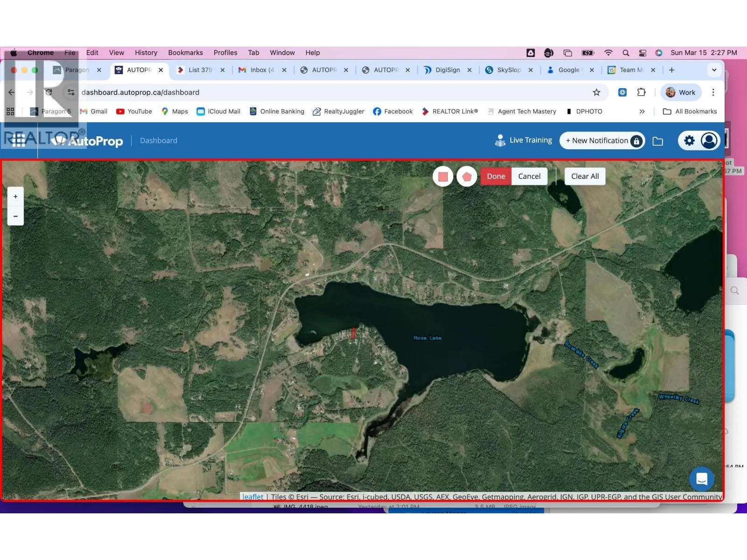Open the tab search dropdown arrow

point(714,70)
